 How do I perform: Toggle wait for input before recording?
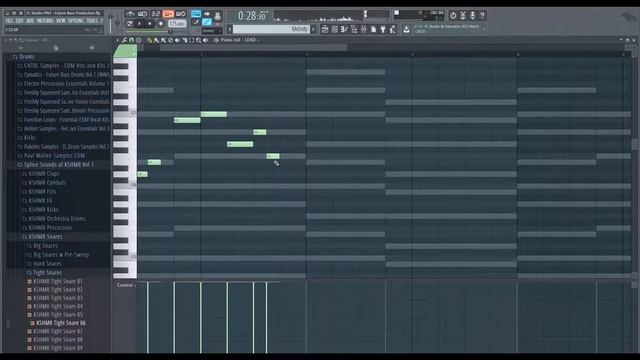(x=142, y=14)
